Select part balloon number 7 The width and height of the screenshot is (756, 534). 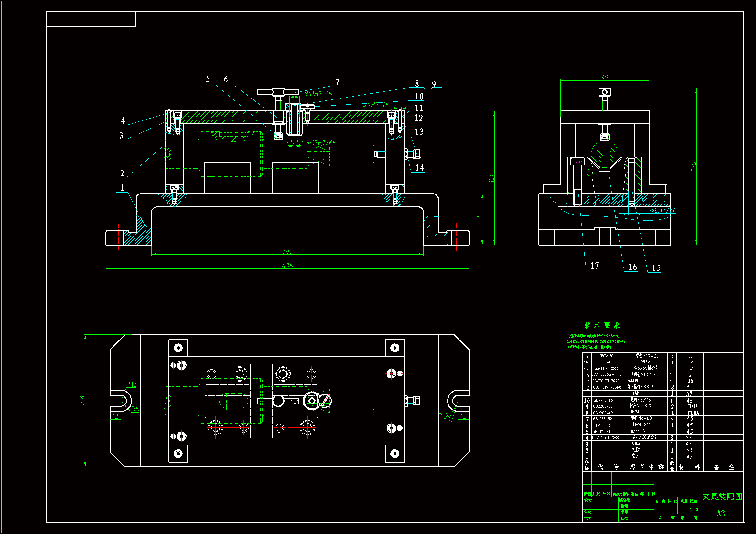tap(337, 82)
